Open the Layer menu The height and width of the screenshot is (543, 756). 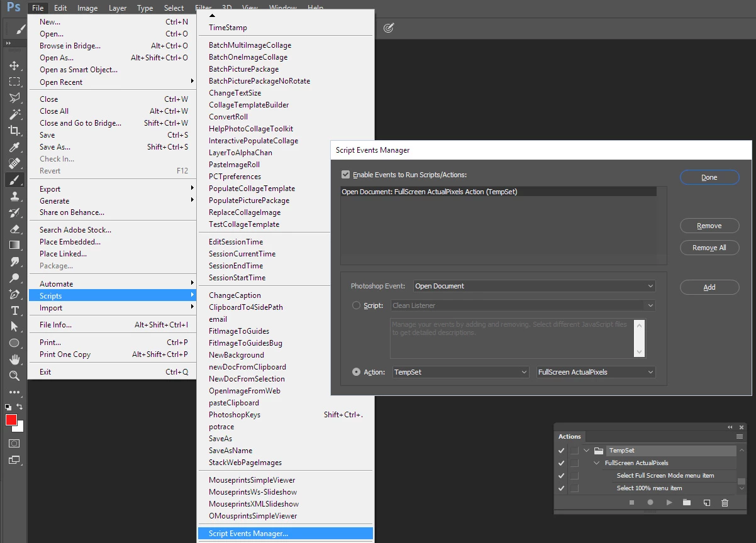pyautogui.click(x=117, y=8)
